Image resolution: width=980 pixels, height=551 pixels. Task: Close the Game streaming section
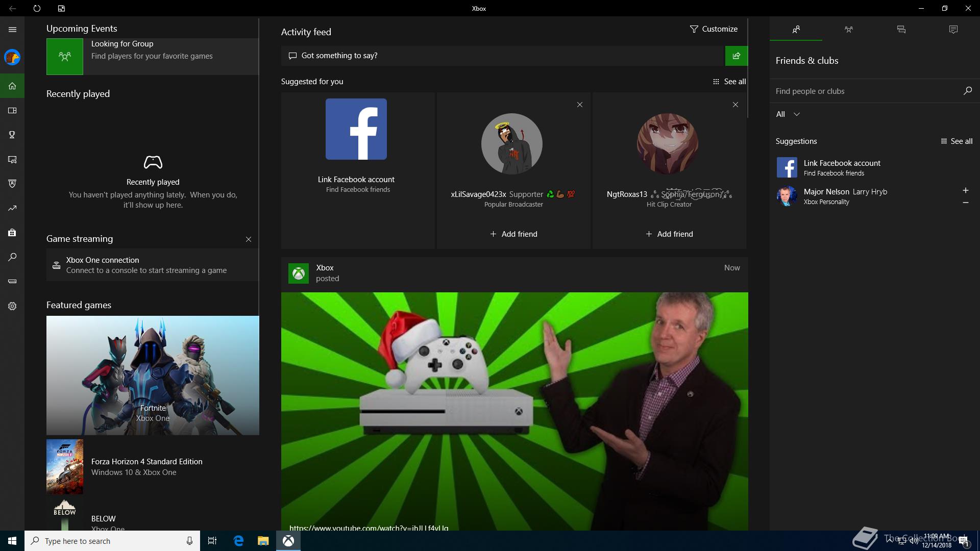click(249, 239)
